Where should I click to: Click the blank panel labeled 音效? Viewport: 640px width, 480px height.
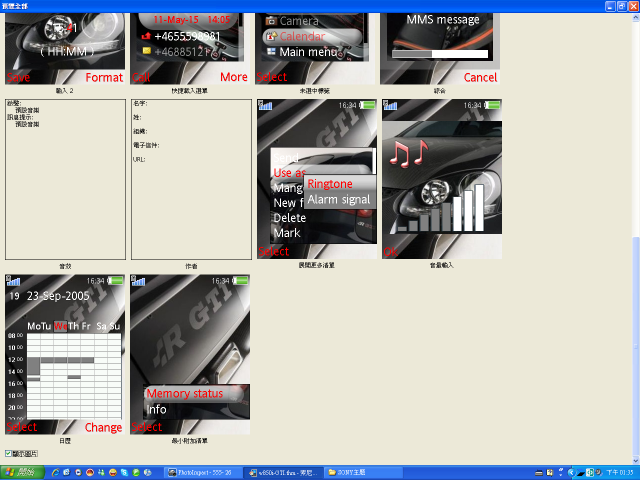[x=65, y=179]
